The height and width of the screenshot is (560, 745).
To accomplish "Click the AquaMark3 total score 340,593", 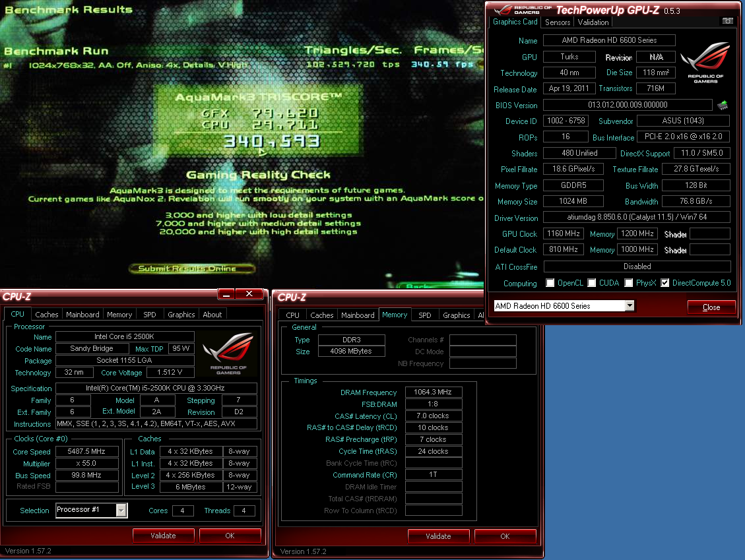I will point(273,142).
